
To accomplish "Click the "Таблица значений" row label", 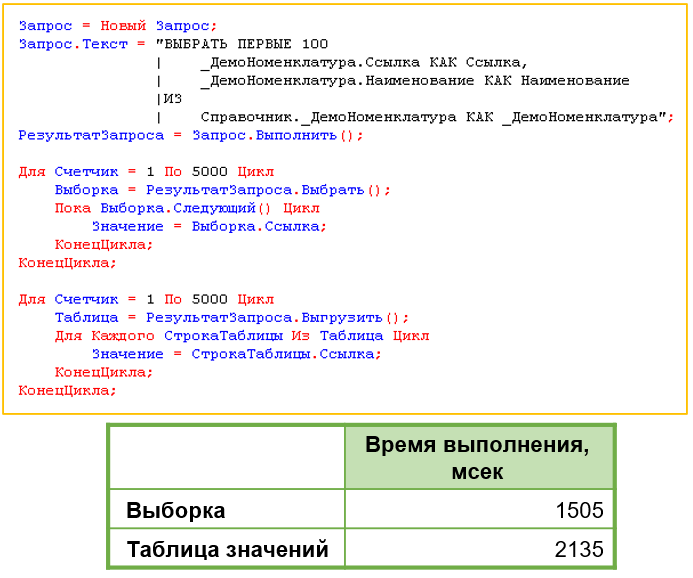I will [228, 549].
